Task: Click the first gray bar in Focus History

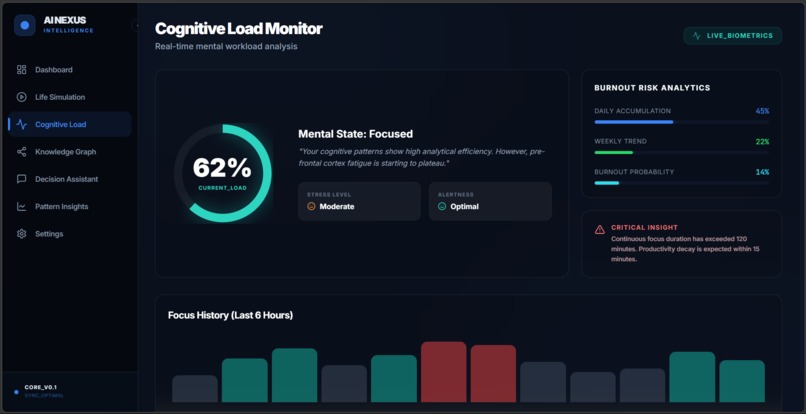Action: tap(195, 389)
